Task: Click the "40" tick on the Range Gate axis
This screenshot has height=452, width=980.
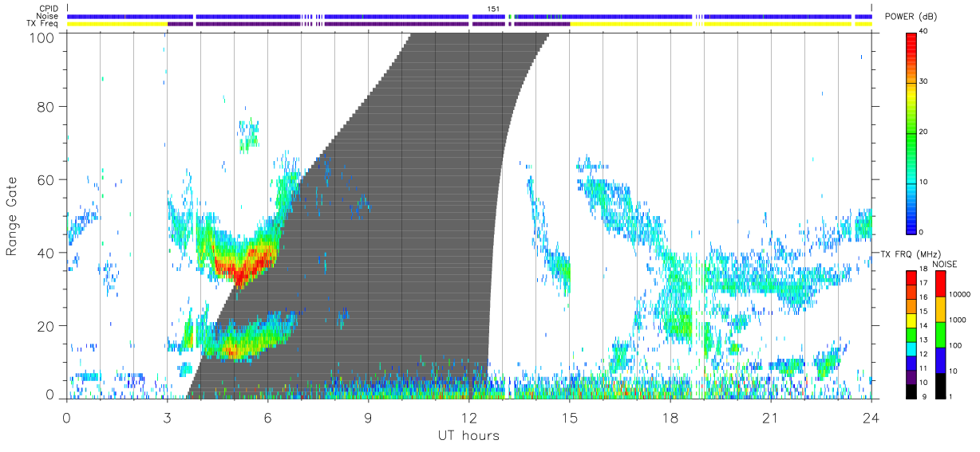Action: [47, 253]
